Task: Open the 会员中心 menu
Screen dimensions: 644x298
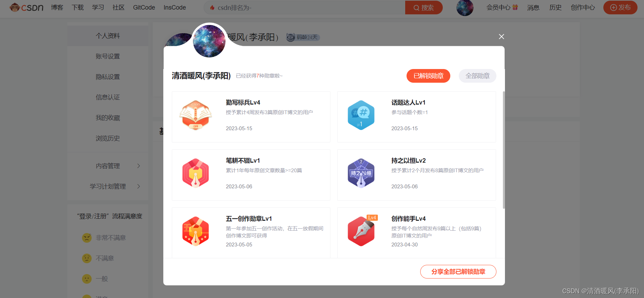Action: point(502,8)
